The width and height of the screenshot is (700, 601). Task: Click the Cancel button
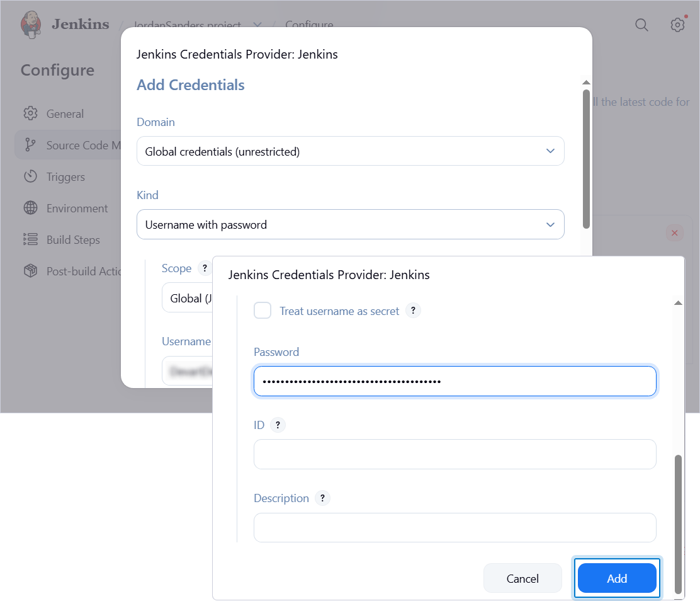[x=522, y=578]
